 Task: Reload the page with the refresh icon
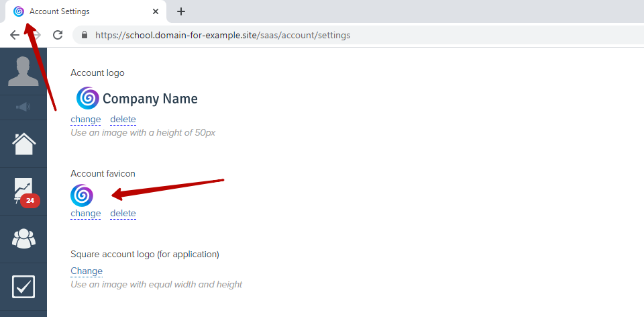58,35
